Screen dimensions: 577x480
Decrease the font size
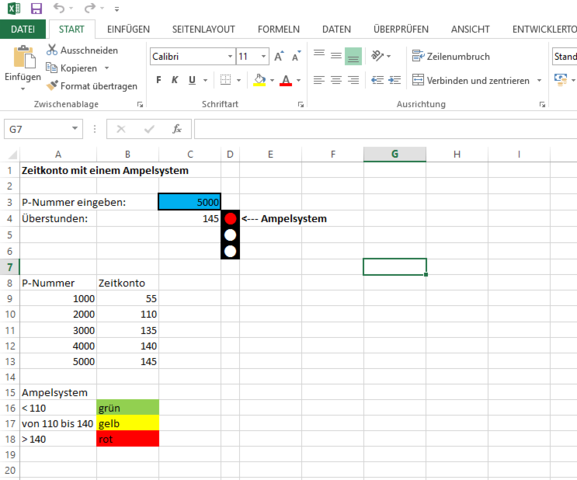click(x=296, y=56)
